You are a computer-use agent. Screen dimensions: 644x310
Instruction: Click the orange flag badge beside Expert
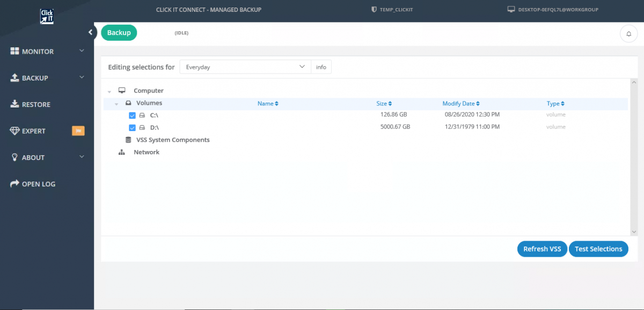(78, 131)
